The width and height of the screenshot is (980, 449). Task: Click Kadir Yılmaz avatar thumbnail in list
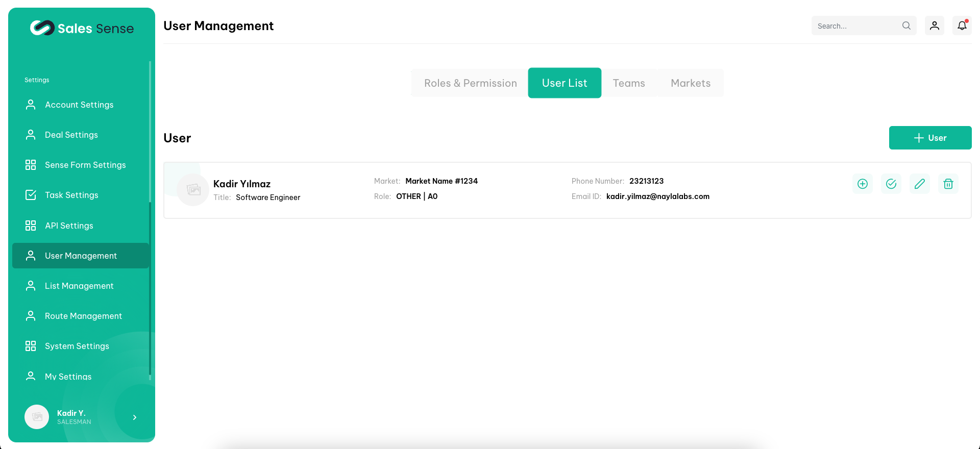193,190
